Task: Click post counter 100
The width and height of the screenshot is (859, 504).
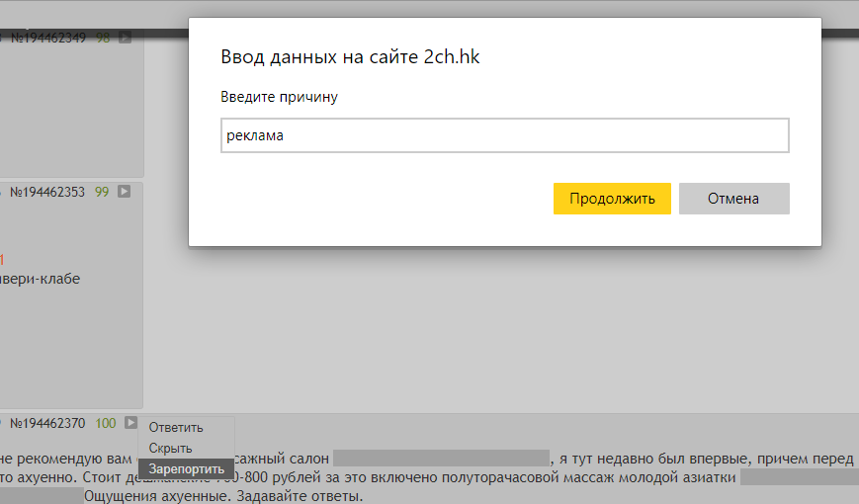Action: 106,423
